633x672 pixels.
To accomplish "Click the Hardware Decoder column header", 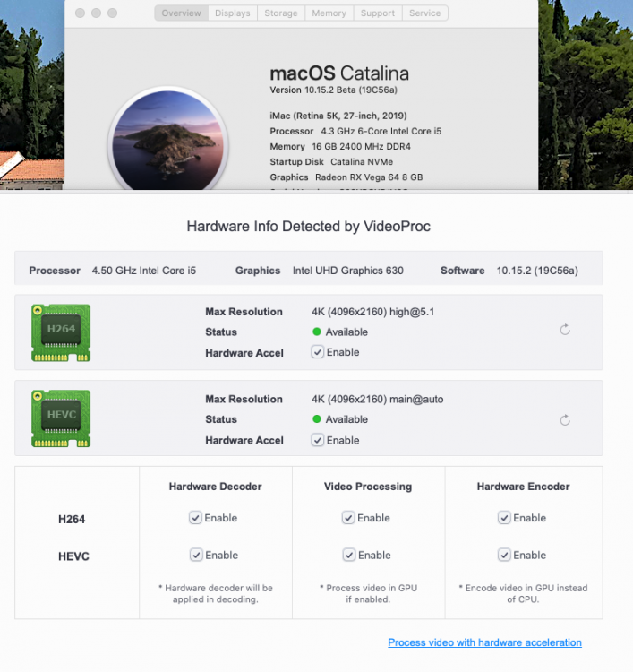I will coord(215,487).
